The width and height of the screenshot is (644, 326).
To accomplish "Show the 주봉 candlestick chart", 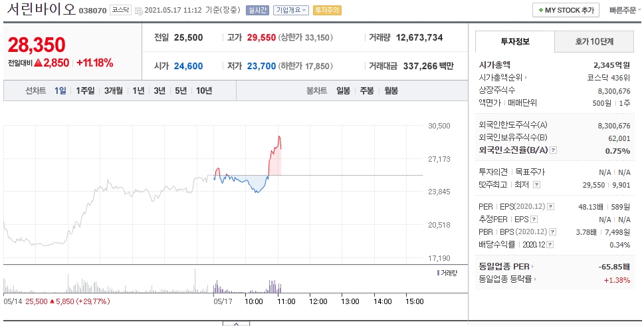I will point(367,91).
